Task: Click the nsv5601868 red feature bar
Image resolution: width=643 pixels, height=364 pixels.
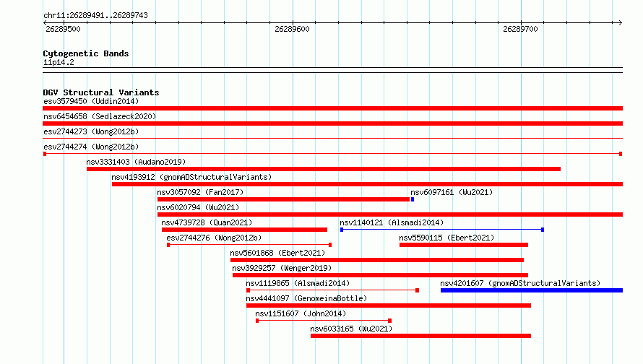Action: coord(377,260)
